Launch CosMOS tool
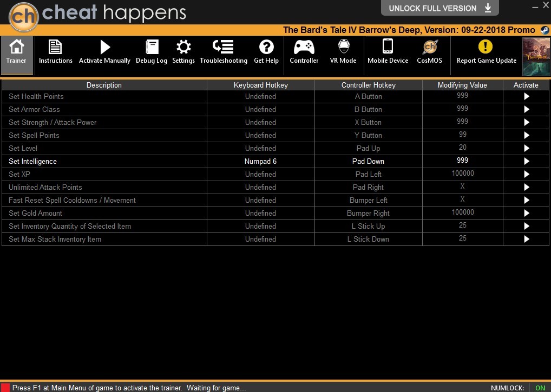The width and height of the screenshot is (551, 392). click(x=429, y=52)
